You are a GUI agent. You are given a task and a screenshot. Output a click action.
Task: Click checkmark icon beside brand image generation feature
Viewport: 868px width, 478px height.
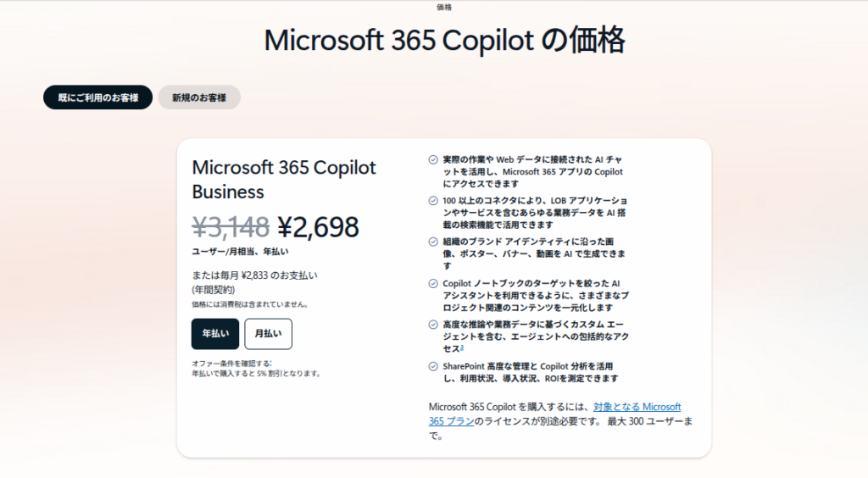tap(433, 242)
